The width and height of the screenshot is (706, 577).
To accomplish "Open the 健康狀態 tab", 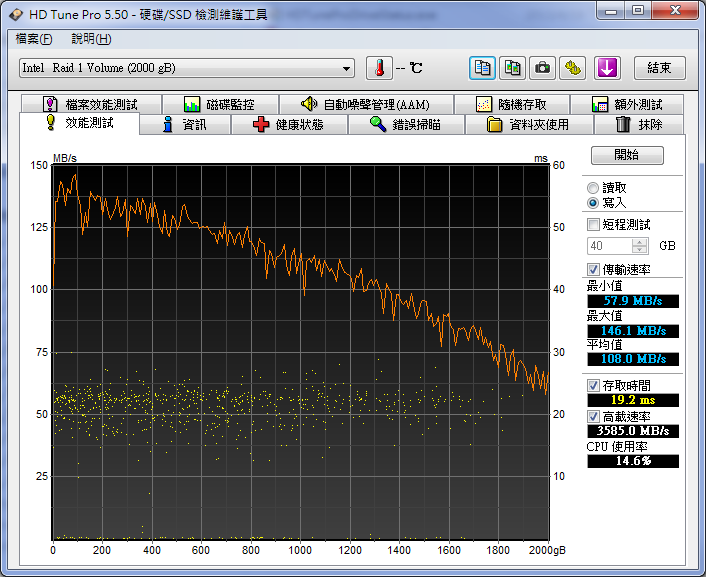I will (x=289, y=124).
